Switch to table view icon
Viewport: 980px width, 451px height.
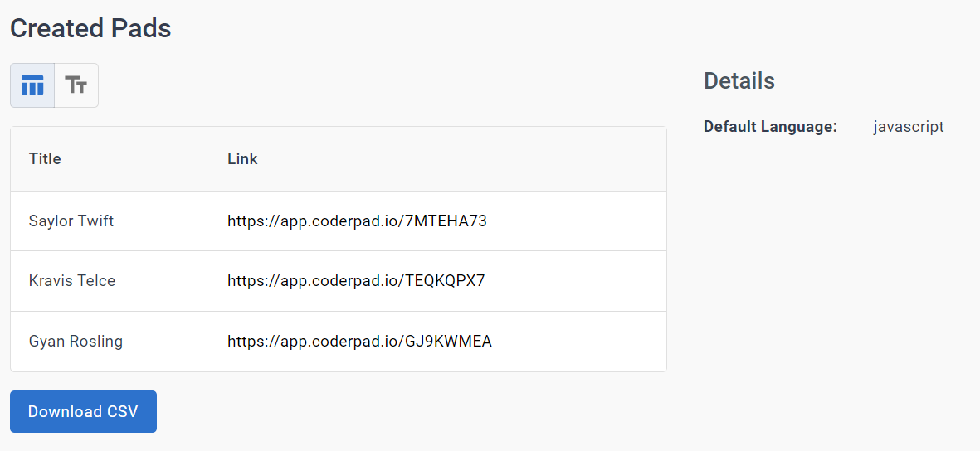coord(32,85)
